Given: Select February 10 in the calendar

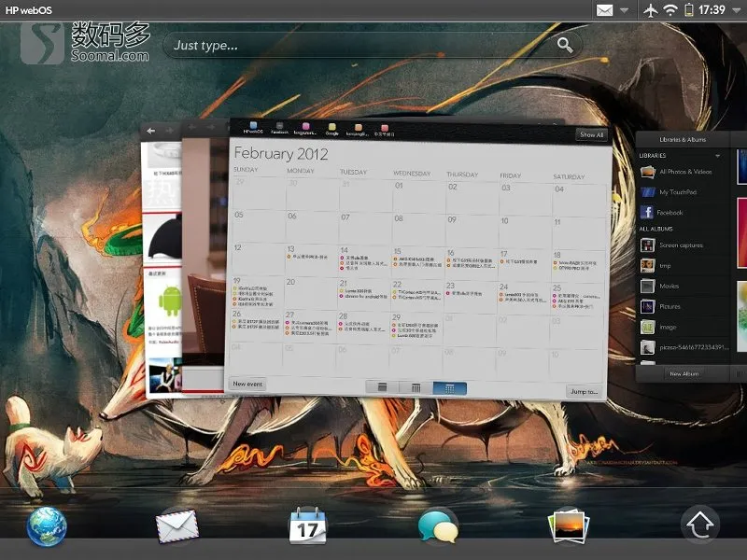Looking at the screenshot, I should (526, 231).
